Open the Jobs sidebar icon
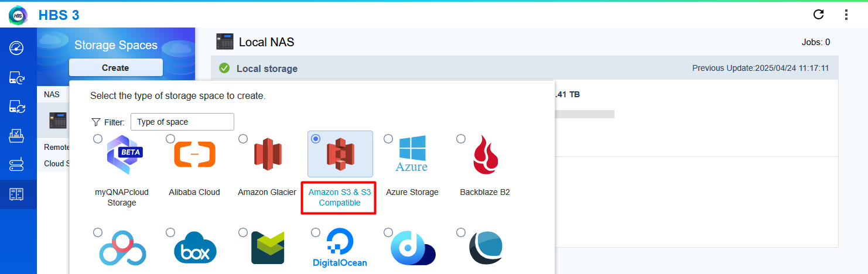The width and height of the screenshot is (868, 274). point(16,136)
